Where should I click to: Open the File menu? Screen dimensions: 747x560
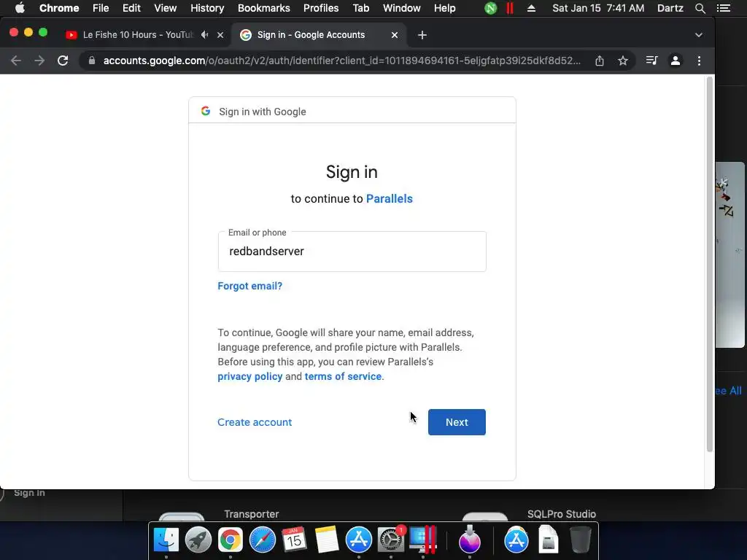[101, 8]
